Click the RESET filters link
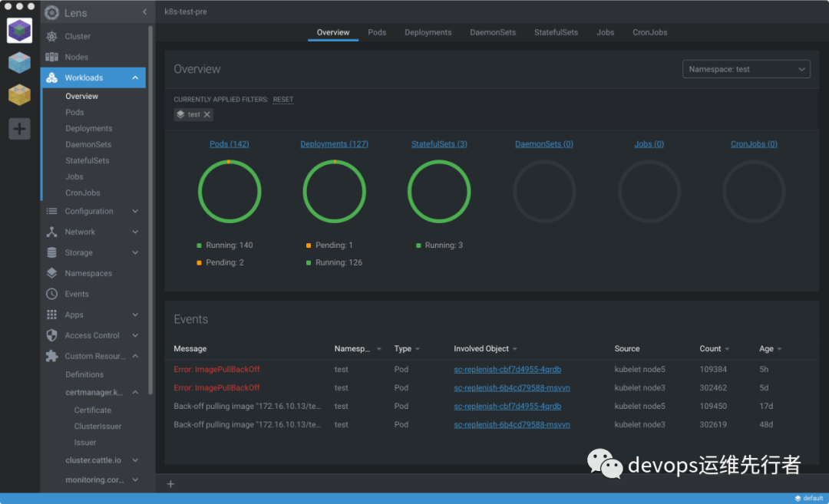829x504 pixels. (x=283, y=100)
